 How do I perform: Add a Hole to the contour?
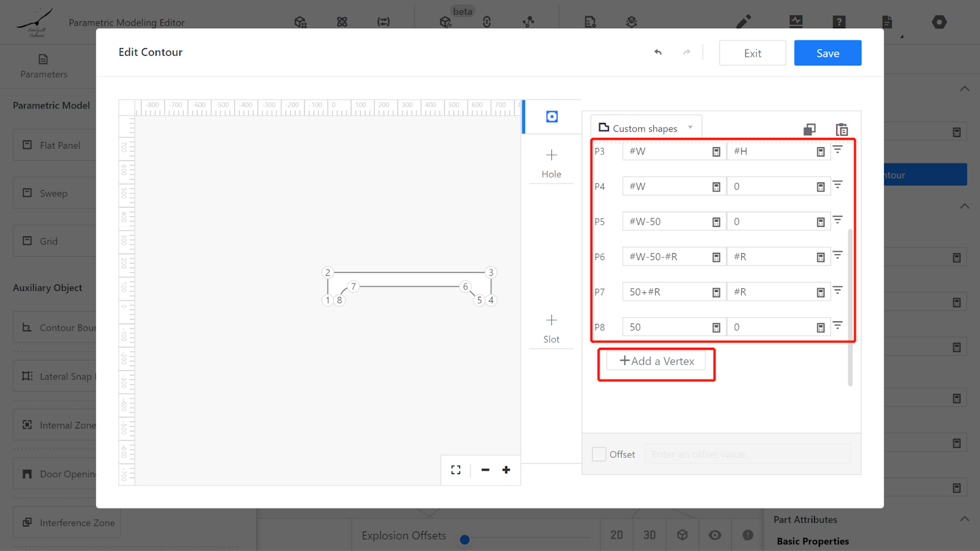pyautogui.click(x=551, y=163)
